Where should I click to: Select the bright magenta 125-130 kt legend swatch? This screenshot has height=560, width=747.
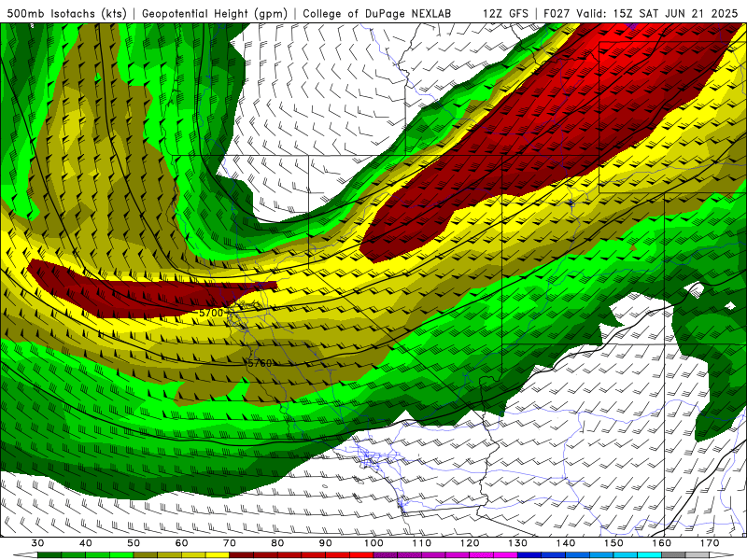(505, 554)
